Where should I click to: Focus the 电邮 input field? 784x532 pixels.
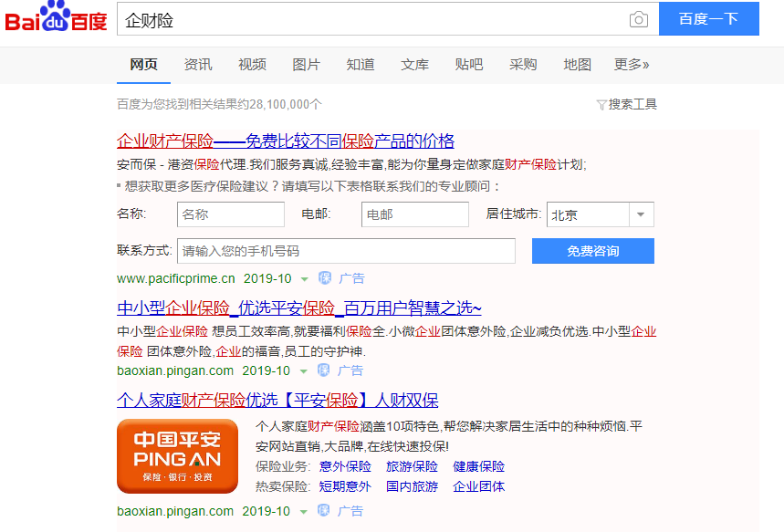pos(415,214)
